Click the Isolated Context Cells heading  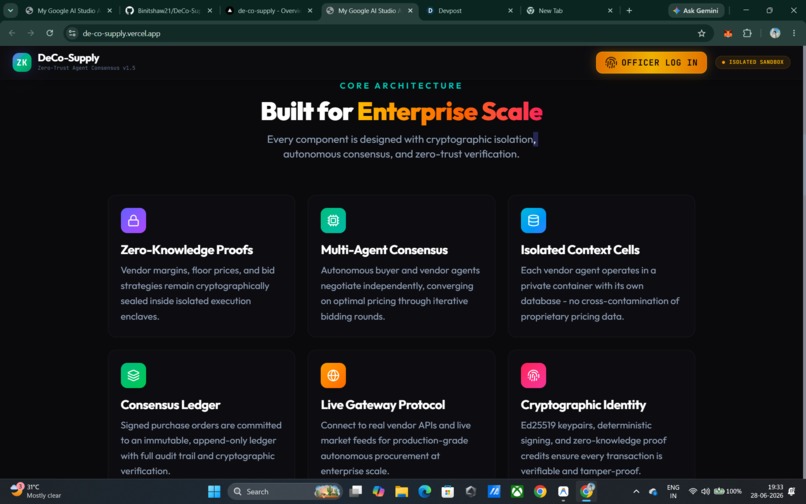click(x=580, y=250)
